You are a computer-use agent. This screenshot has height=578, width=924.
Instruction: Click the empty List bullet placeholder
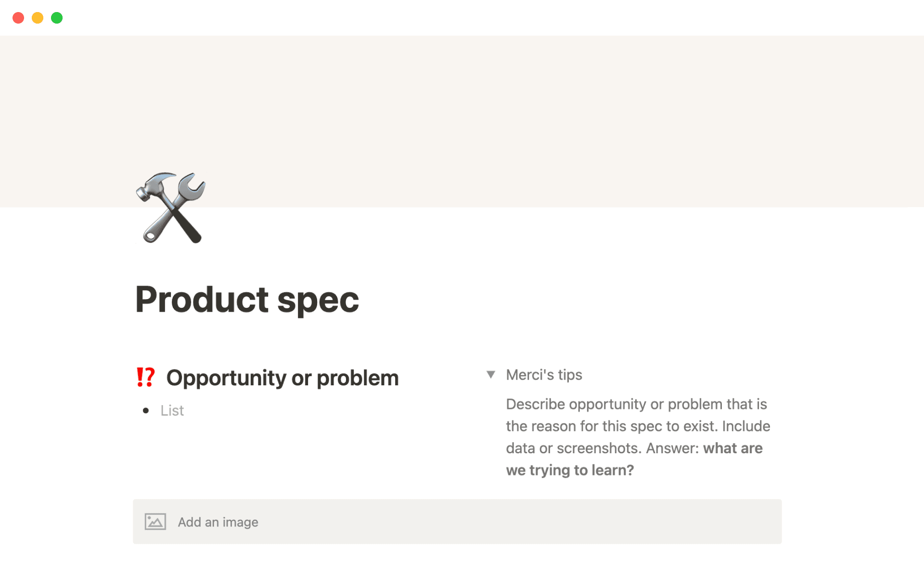172,410
